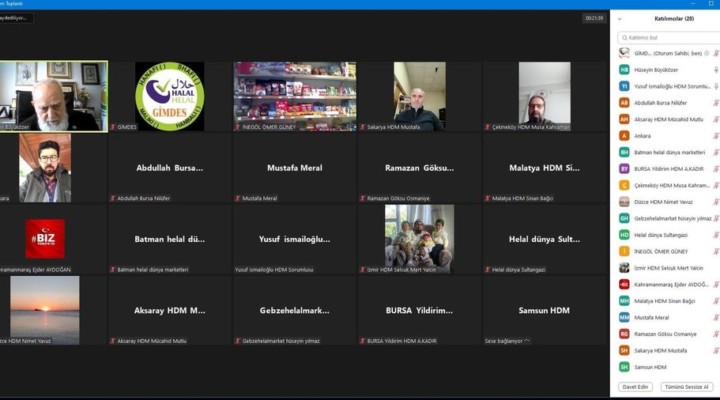
Task: Toggle muted mic in Mustafa Meral list row
Action: 716,318
